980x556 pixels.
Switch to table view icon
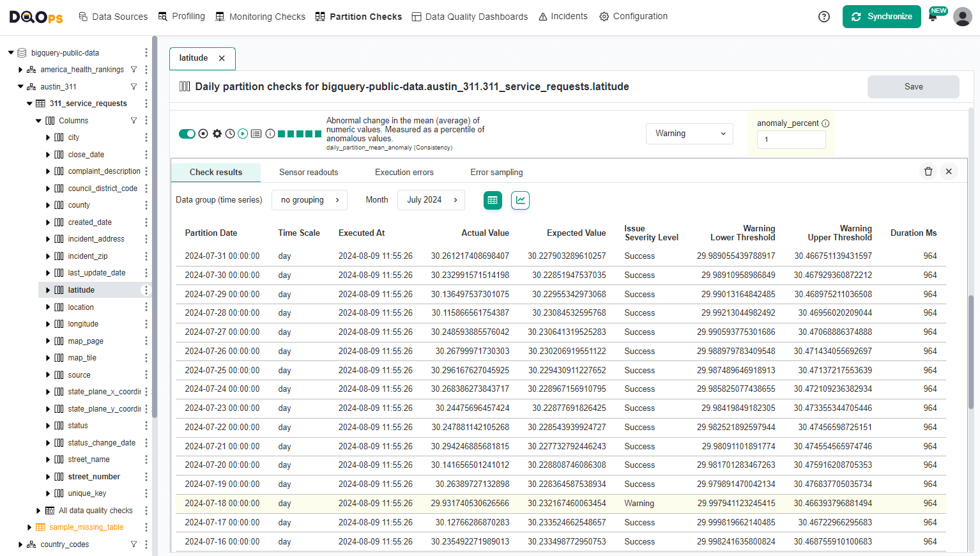click(x=493, y=200)
